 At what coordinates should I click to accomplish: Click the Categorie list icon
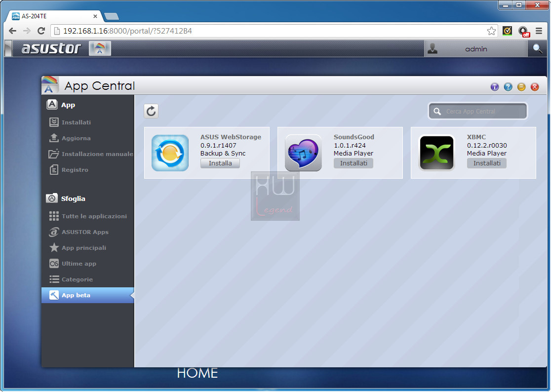click(x=54, y=279)
